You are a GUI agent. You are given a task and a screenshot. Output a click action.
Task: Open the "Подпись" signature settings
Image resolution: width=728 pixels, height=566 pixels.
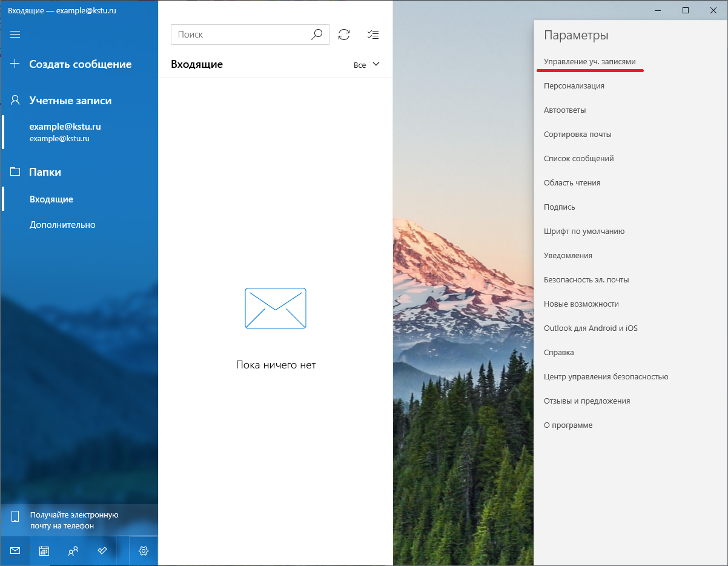click(559, 207)
